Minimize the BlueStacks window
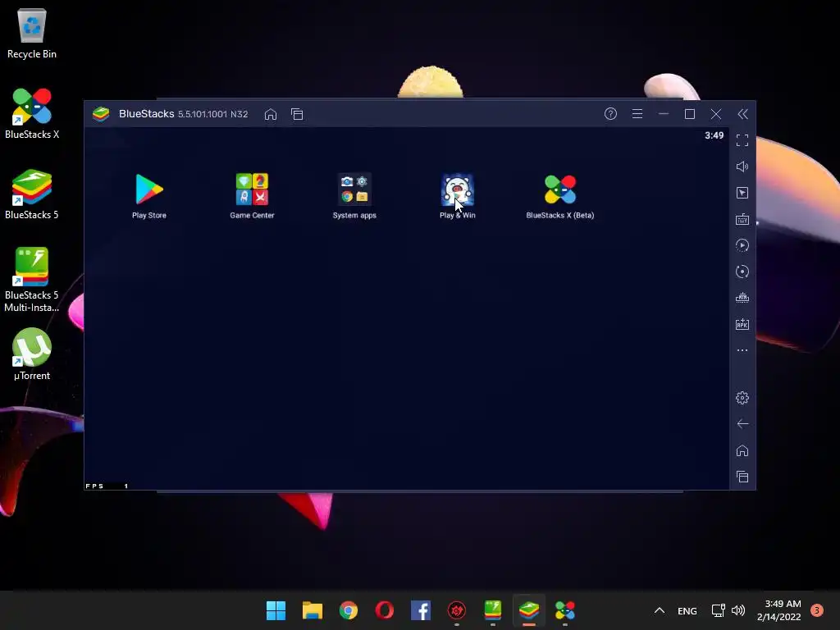Image resolution: width=840 pixels, height=630 pixels. coord(663,113)
